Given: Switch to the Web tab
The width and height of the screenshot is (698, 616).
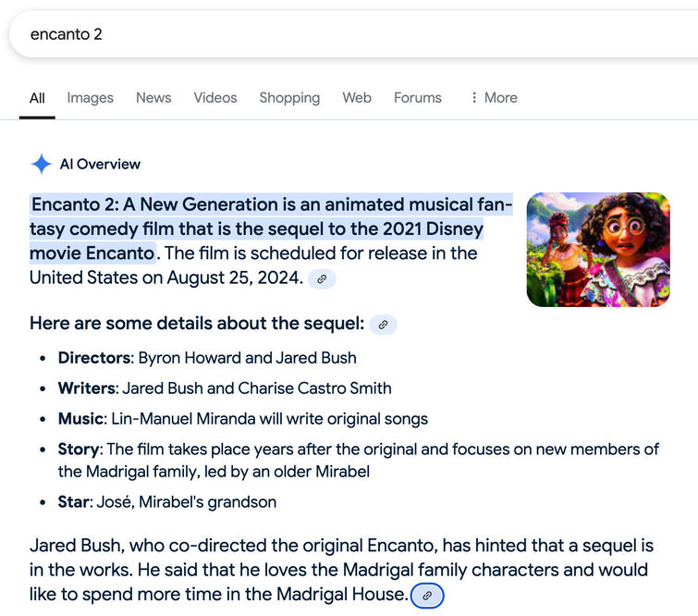Looking at the screenshot, I should point(357,97).
